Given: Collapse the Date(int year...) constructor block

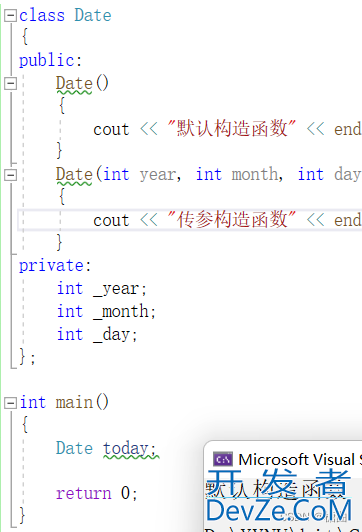Looking at the screenshot, I should point(11,175).
